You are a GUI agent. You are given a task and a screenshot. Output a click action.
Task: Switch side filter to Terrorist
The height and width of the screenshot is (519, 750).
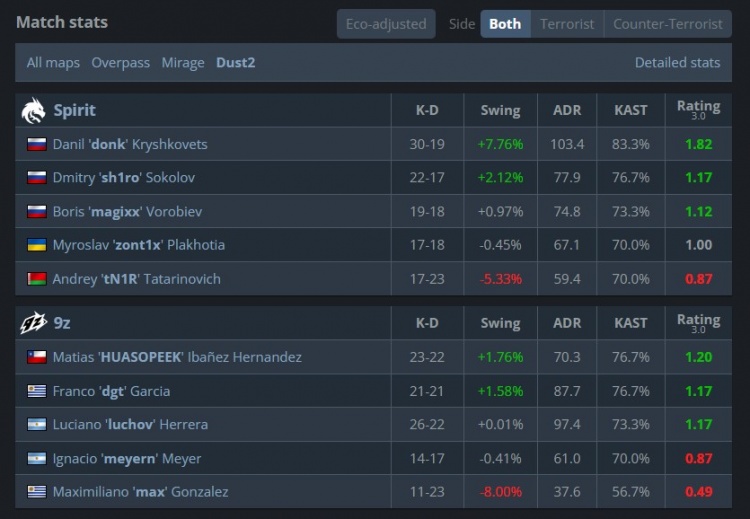567,24
